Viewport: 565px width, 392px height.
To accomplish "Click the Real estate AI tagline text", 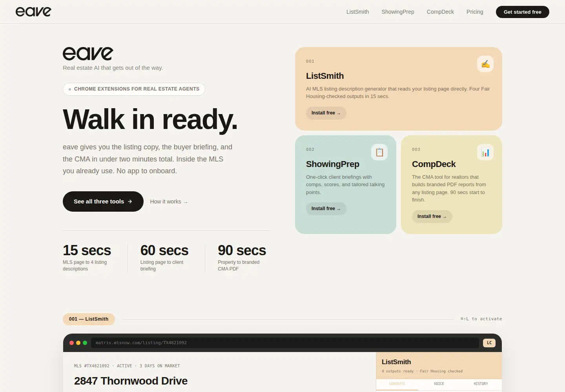I will (x=113, y=68).
